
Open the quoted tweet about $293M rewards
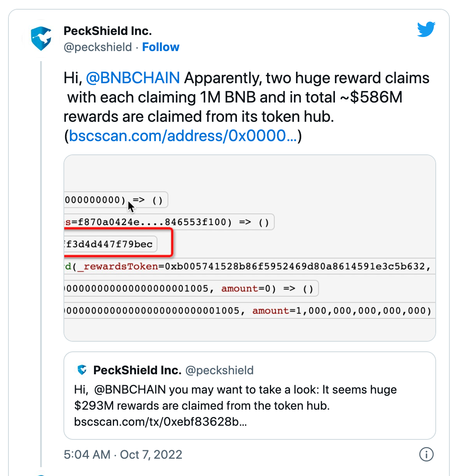249,396
